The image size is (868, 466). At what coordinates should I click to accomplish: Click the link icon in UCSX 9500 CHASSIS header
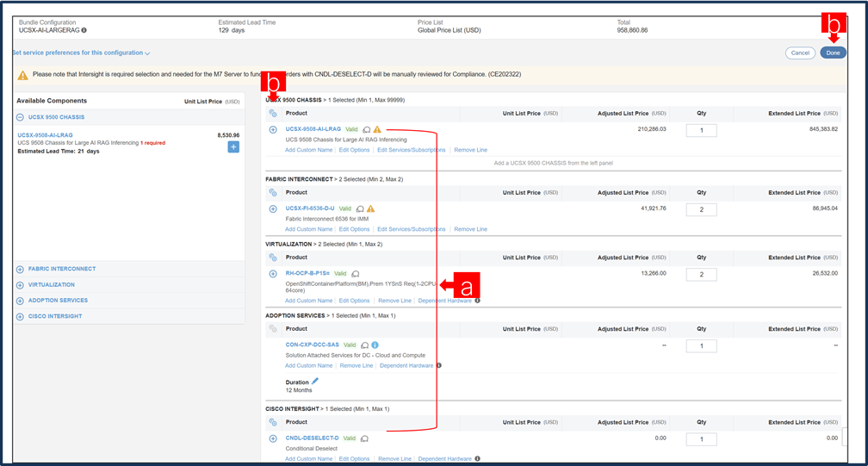pos(273,114)
